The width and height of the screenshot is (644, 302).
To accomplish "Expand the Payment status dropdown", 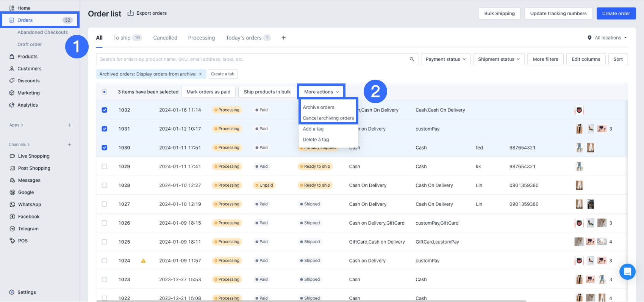I will point(445,59).
